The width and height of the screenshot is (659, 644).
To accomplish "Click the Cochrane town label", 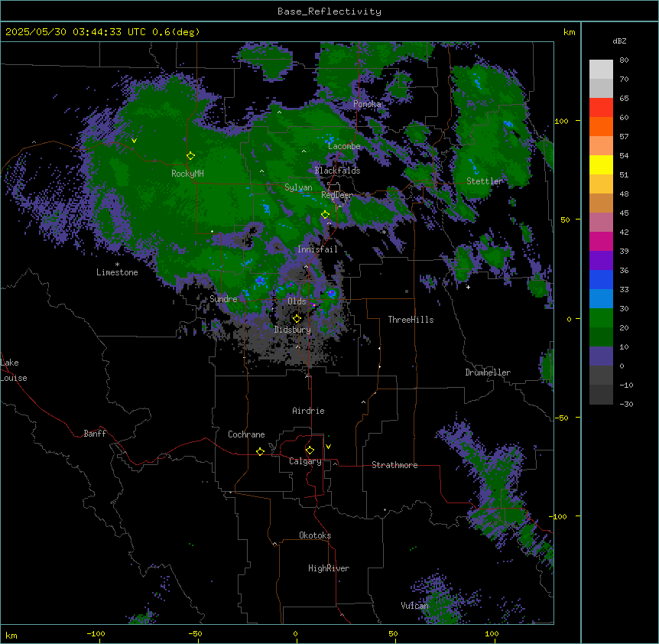I will click(x=246, y=434).
